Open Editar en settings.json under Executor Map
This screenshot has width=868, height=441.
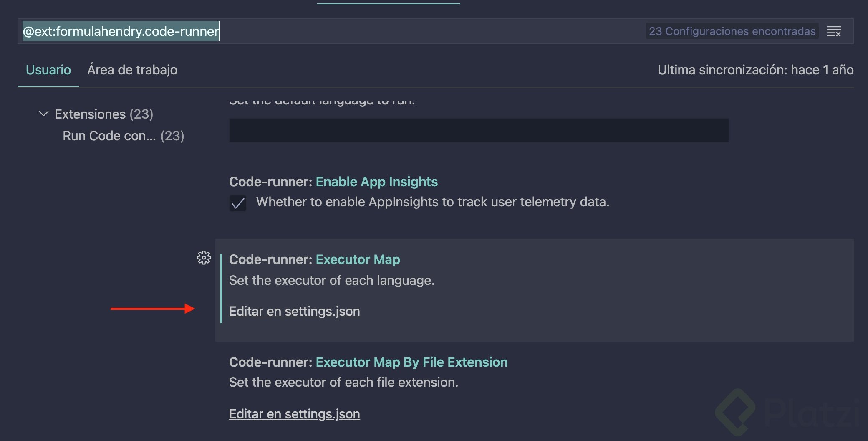point(294,311)
